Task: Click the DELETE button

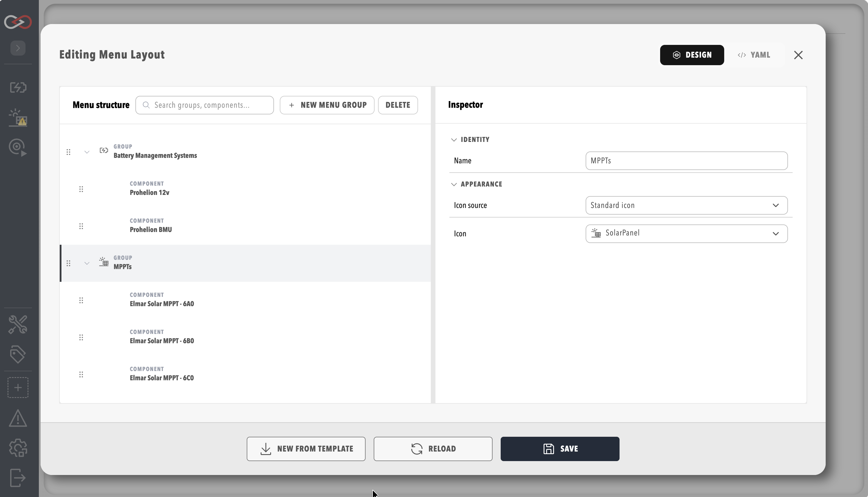Action: [398, 105]
